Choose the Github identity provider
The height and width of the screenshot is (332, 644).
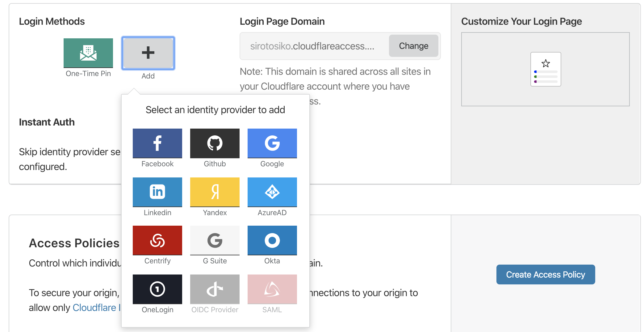[215, 143]
